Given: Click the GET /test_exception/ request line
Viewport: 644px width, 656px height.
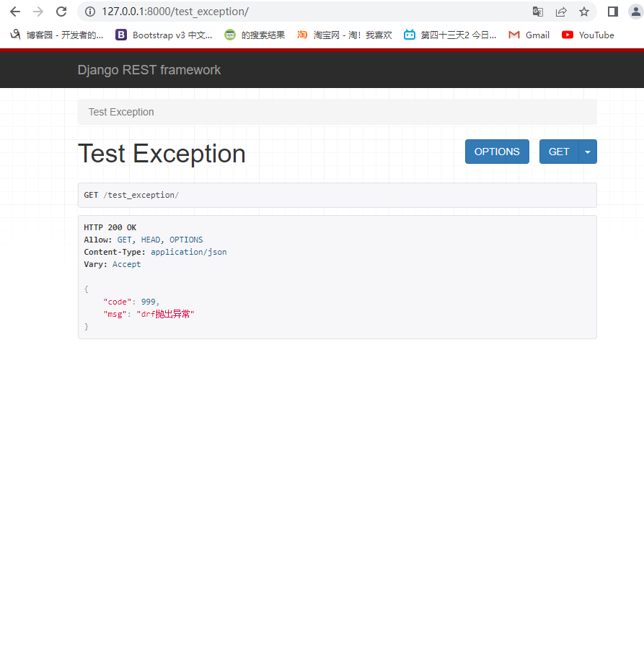Looking at the screenshot, I should [131, 195].
